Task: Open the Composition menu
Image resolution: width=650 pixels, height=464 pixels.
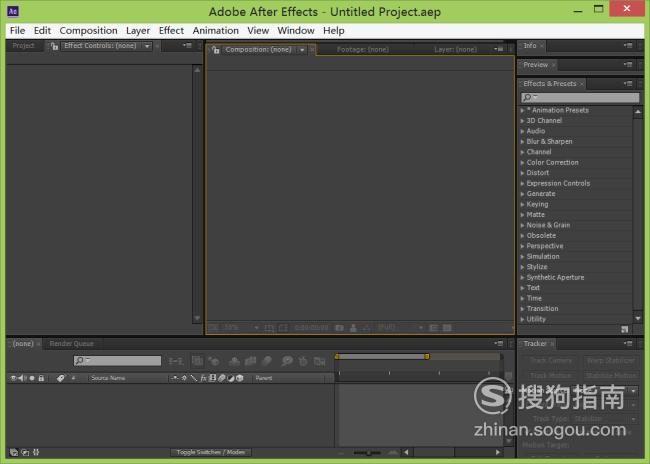Action: click(88, 31)
